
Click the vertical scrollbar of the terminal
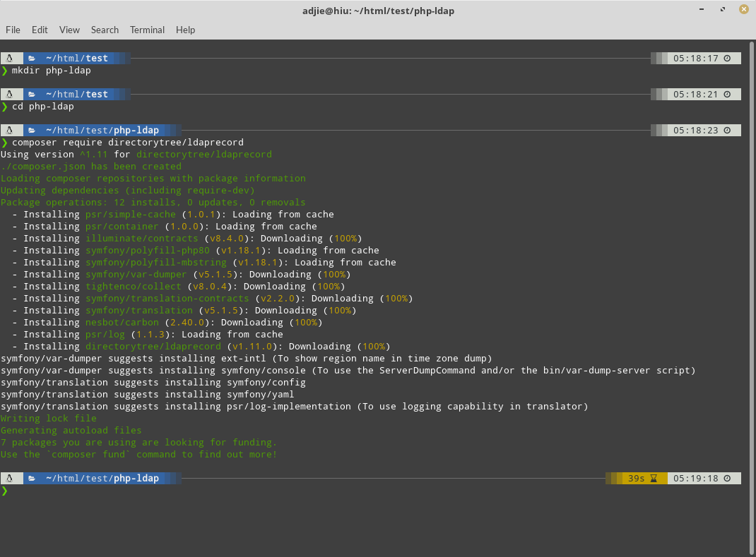coord(751,298)
